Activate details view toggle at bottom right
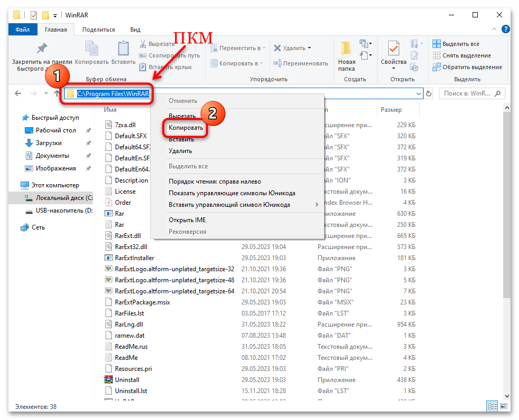The height and width of the screenshot is (420, 519). click(x=492, y=406)
